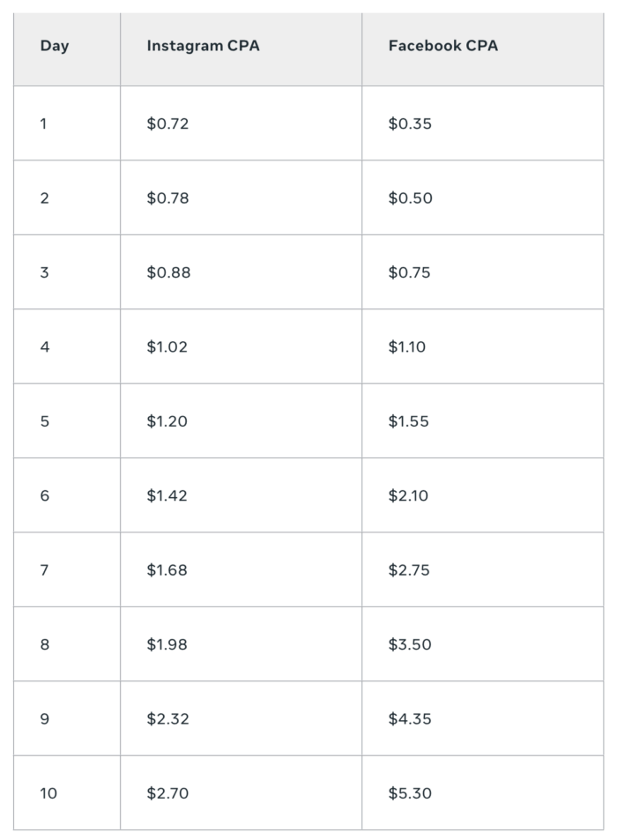The height and width of the screenshot is (840, 617).
Task: Select the $4.35 Facebook value
Action: [410, 719]
